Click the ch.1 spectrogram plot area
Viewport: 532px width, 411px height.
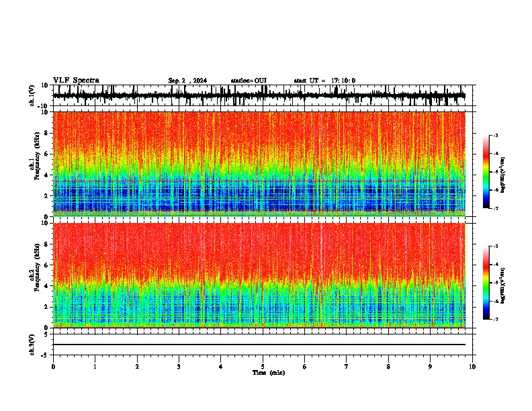[259, 164]
